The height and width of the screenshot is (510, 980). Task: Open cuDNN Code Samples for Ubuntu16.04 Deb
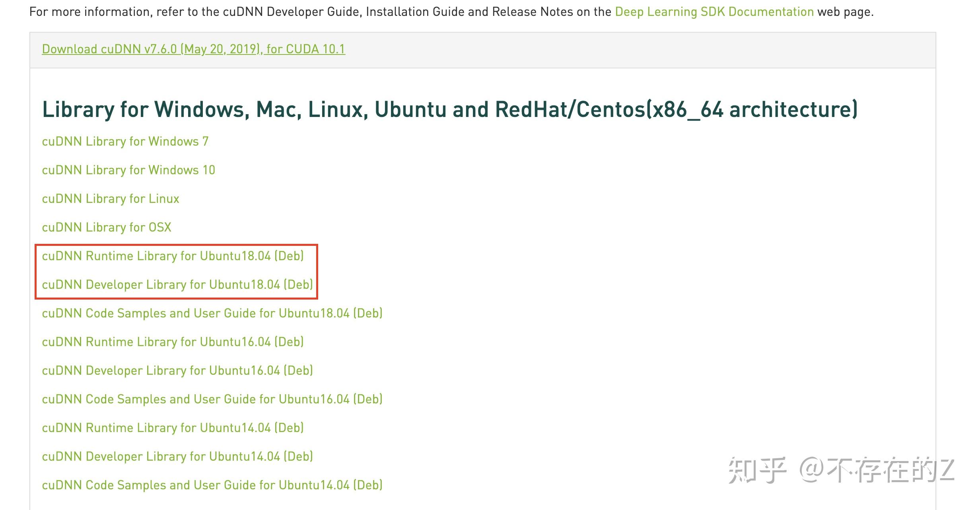pyautogui.click(x=212, y=399)
